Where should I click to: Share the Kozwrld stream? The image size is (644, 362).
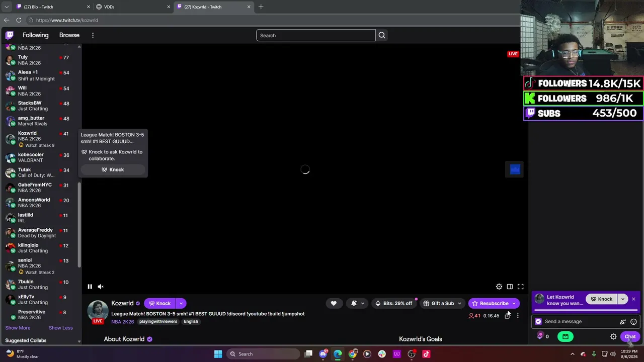[507, 316]
